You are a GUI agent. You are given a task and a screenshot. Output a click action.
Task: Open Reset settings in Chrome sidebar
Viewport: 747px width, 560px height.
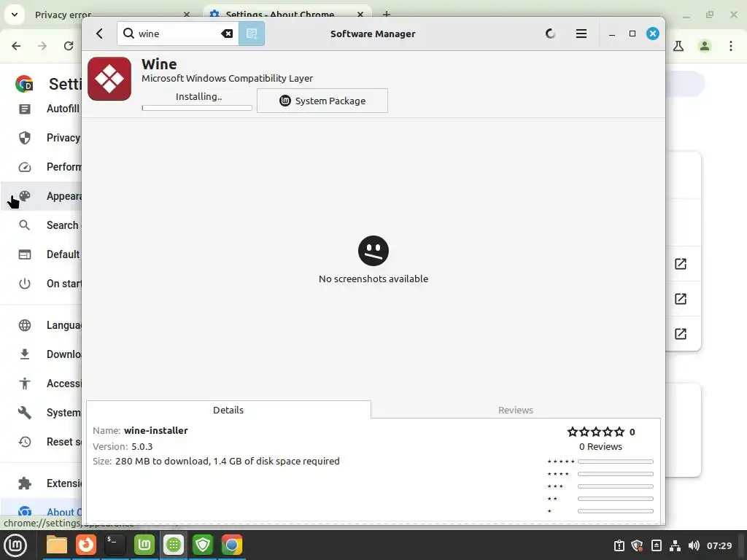42,442
